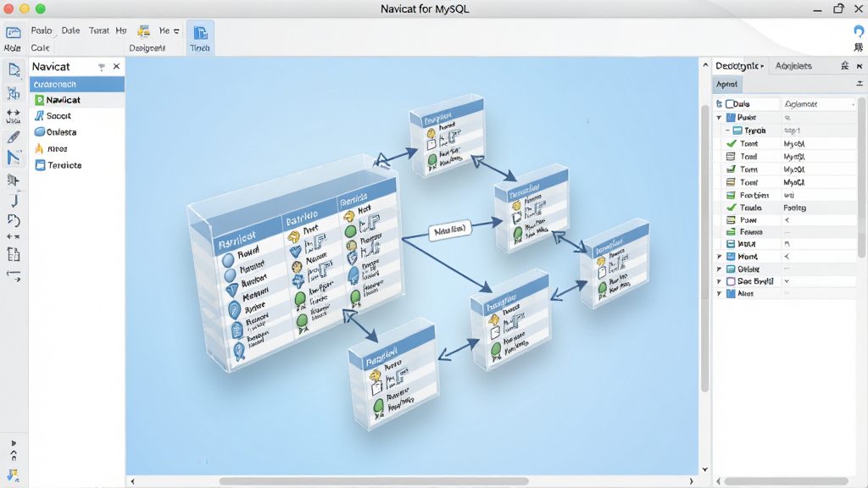This screenshot has height=488, width=868.
Task: Open the Hg menu
Action: 121,30
